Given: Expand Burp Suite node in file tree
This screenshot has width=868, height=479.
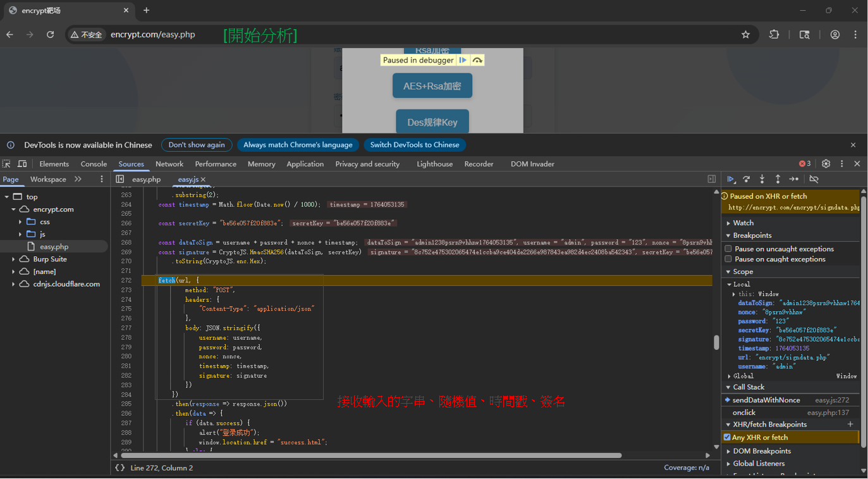Looking at the screenshot, I should (13, 259).
